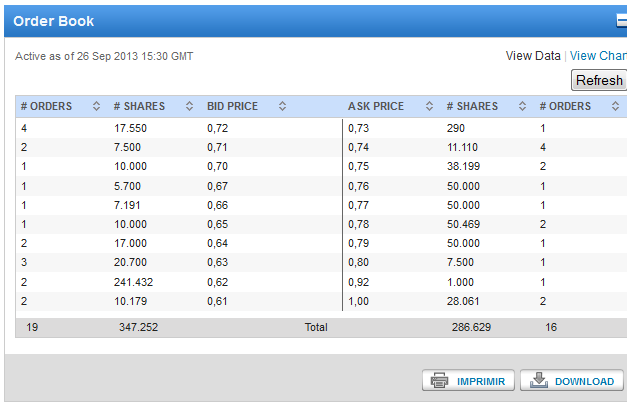The height and width of the screenshot is (407, 633).
Task: Sort bid side by # ORDERS arrows
Action: [x=96, y=106]
